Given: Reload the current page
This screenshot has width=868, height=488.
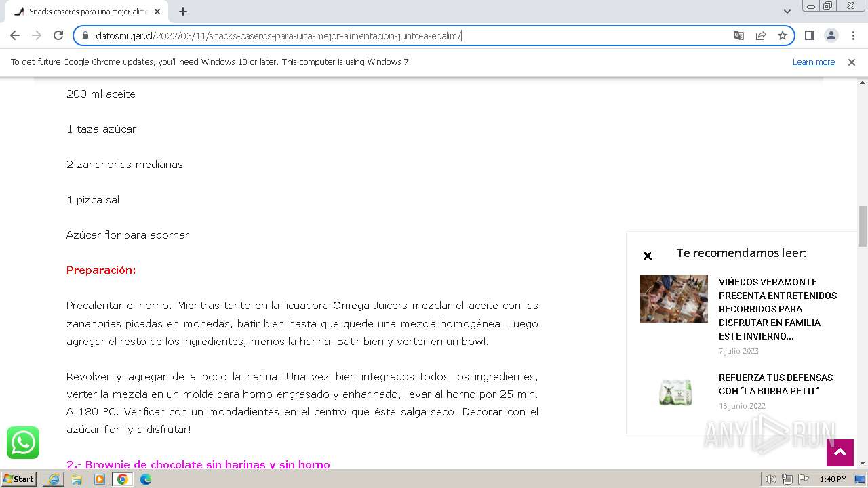Looking at the screenshot, I should 58,35.
